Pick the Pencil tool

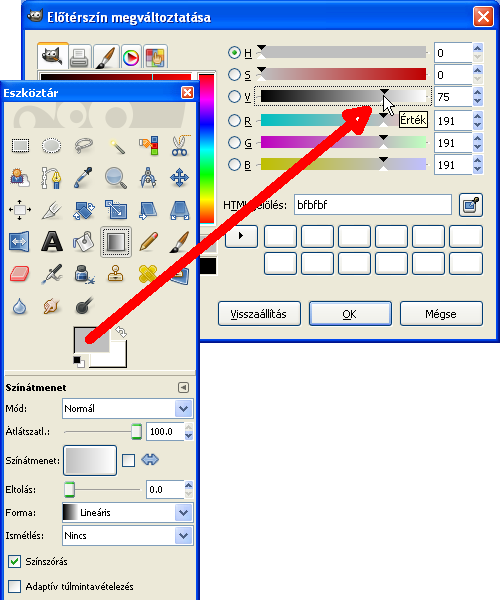pyautogui.click(x=149, y=242)
